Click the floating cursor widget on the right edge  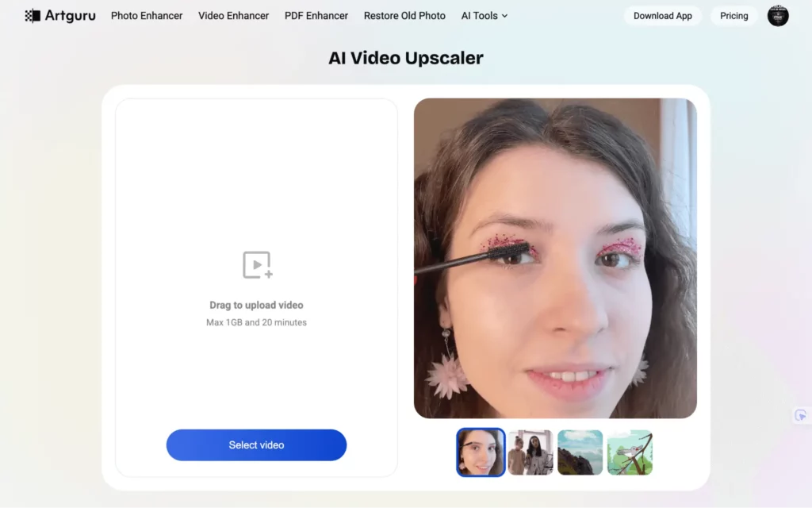800,414
